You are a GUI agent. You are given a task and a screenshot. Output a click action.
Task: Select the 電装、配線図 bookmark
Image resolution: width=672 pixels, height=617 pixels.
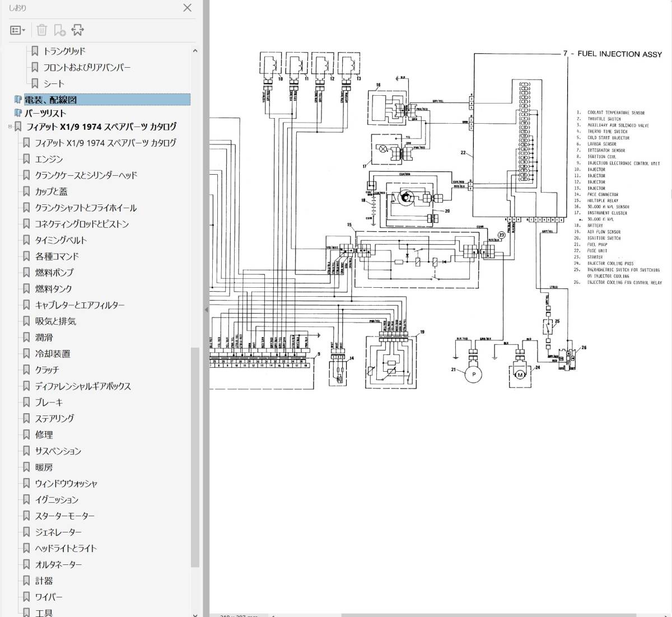pos(50,100)
